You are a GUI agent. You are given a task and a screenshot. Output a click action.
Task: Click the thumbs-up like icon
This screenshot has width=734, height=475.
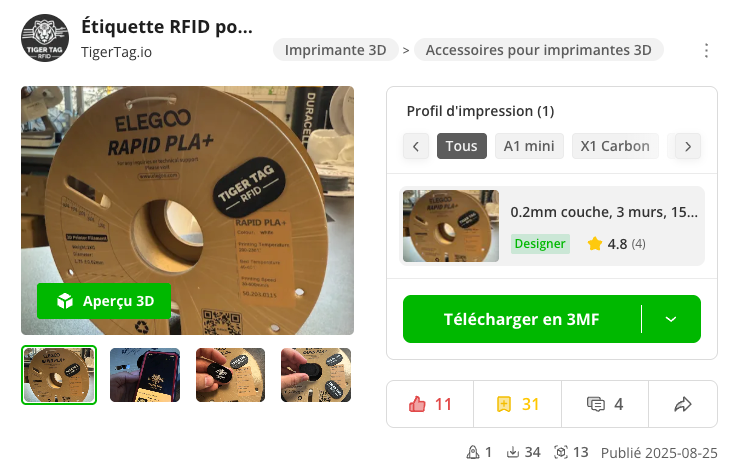click(x=417, y=404)
